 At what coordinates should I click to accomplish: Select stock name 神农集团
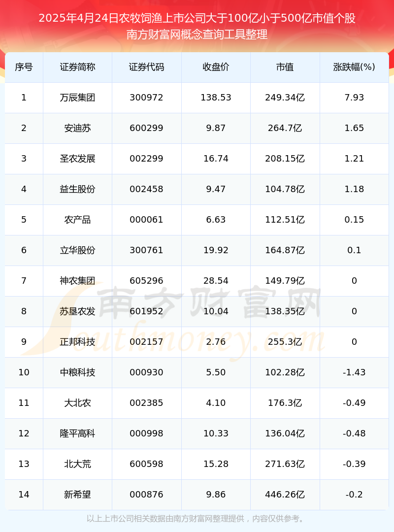coord(77,281)
